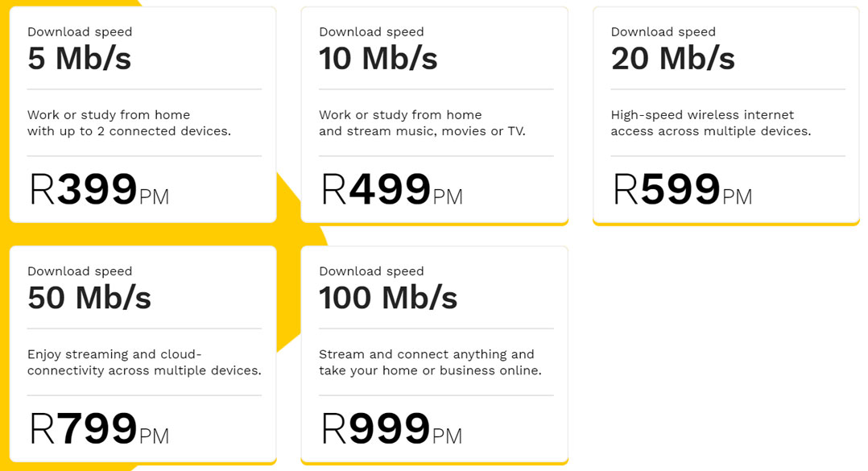Image resolution: width=868 pixels, height=471 pixels.
Task: Select the R399 PM price
Action: [x=99, y=191]
